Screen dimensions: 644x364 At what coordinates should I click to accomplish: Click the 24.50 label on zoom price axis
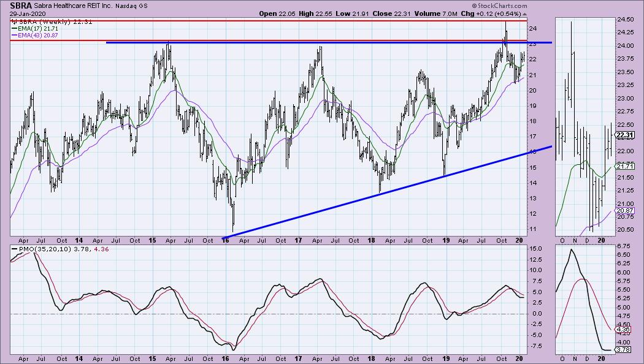625,19
